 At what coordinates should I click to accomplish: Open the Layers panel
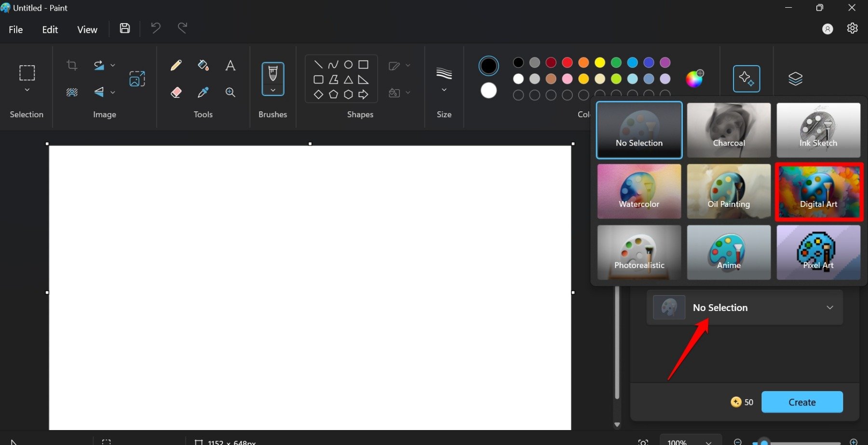point(795,78)
